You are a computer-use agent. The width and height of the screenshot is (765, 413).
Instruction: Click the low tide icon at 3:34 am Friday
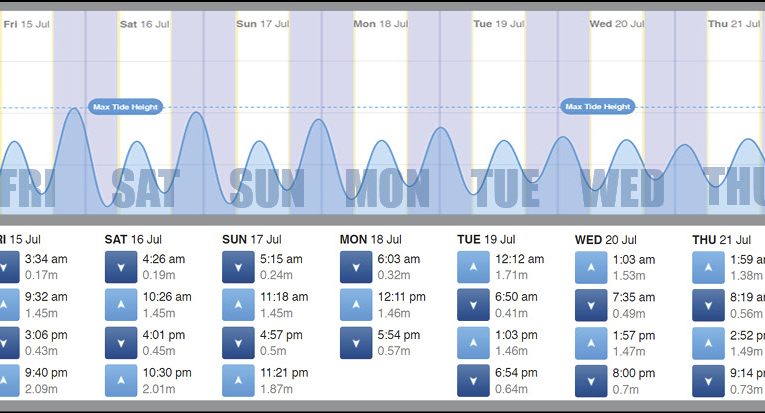6,267
